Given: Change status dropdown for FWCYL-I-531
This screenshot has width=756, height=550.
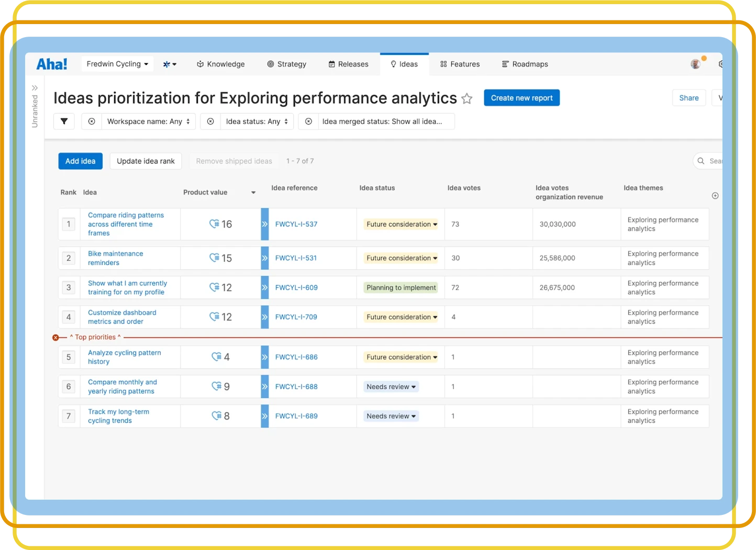Looking at the screenshot, I should point(402,258).
